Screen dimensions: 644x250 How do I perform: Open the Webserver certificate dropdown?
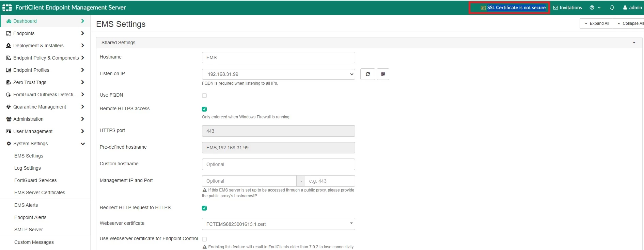point(279,224)
